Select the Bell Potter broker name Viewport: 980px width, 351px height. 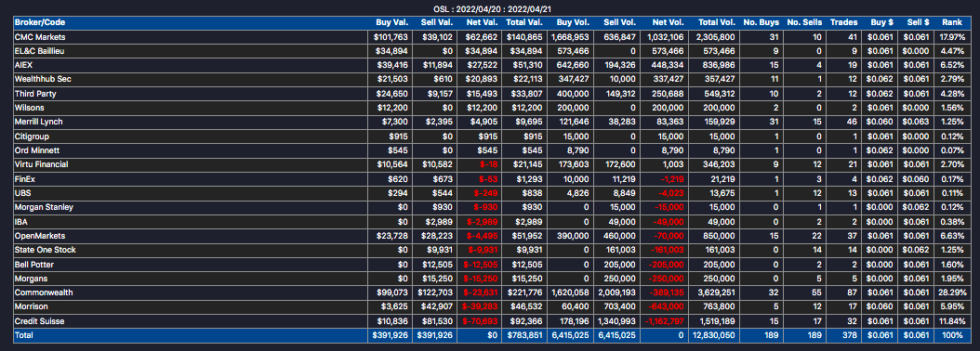[33, 265]
